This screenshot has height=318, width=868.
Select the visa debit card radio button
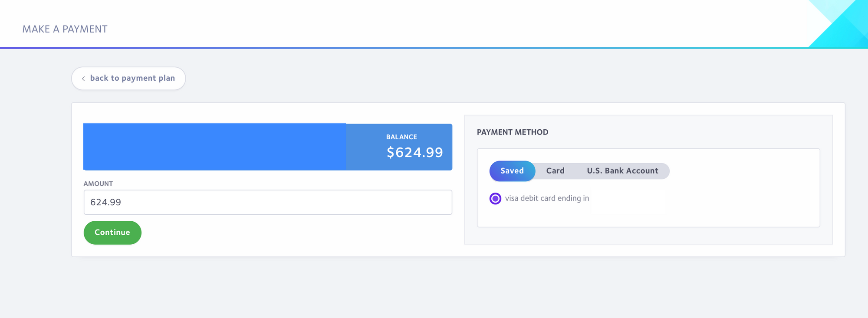[495, 198]
